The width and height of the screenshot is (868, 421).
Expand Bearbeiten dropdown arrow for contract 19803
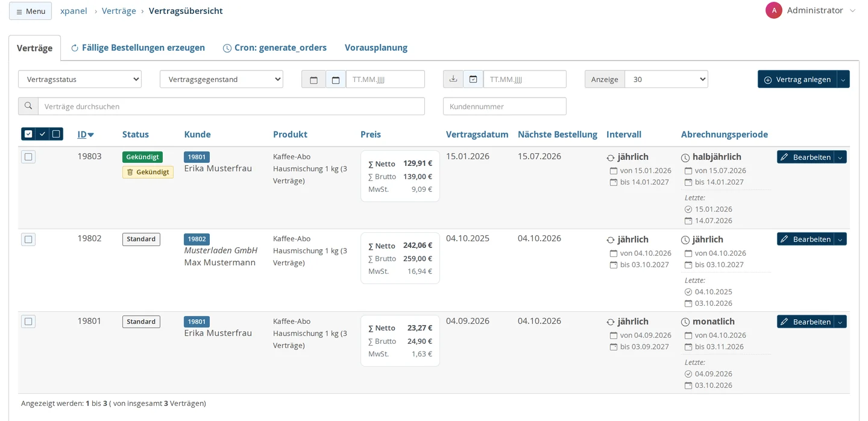(x=840, y=157)
